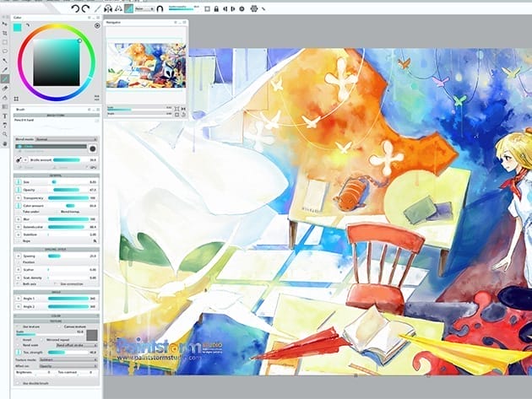
Task: Click the SPACING JITTER section header
Action: pos(56,250)
